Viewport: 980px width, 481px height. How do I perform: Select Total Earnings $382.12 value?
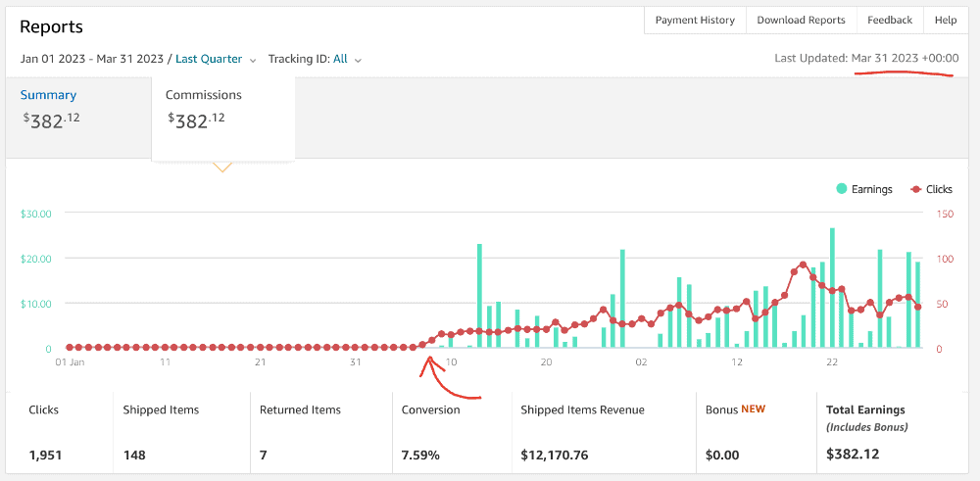853,454
